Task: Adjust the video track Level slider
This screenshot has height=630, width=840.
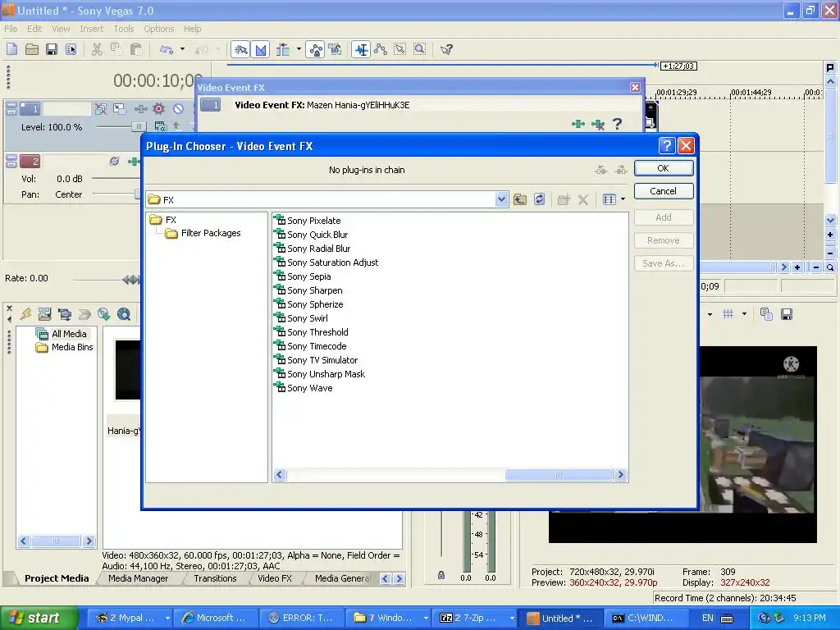Action: 138,126
